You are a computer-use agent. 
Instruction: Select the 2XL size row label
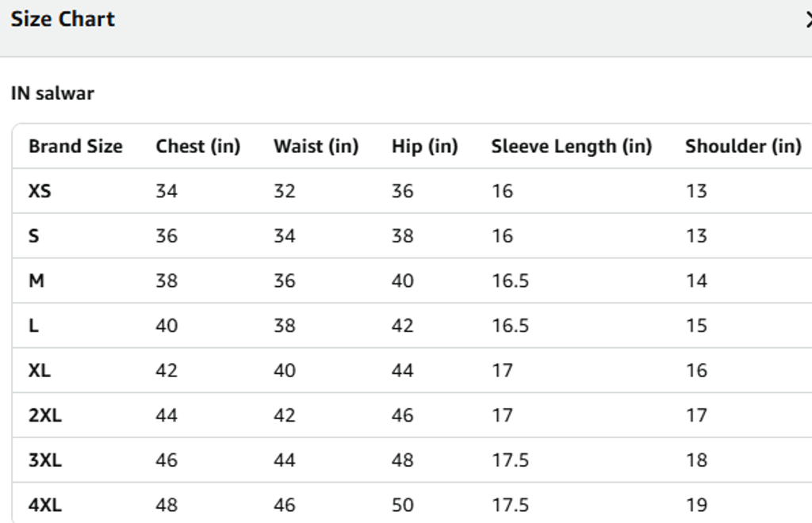(x=45, y=415)
